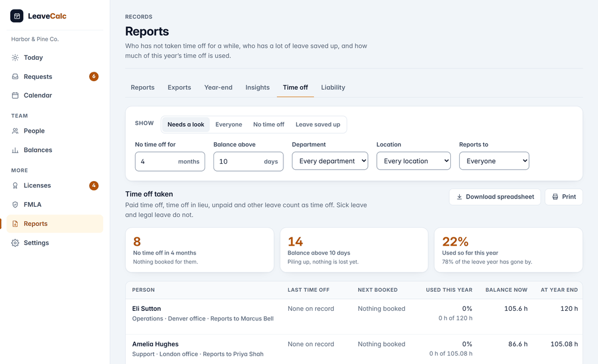Switch to the Exports tab

(x=179, y=87)
